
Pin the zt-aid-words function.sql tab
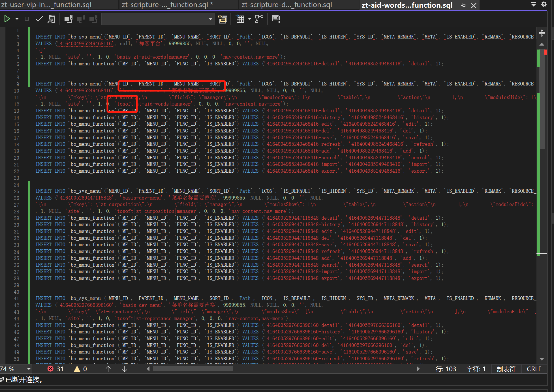coord(463,5)
